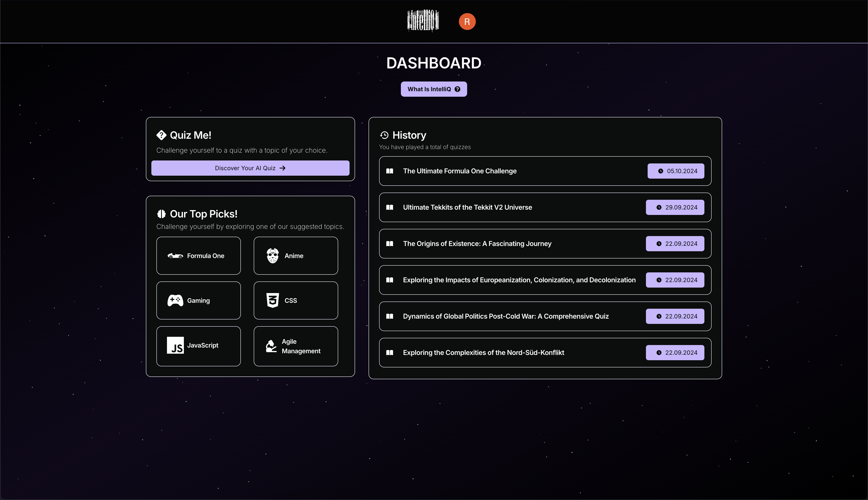868x500 pixels.
Task: Click the Agile Management topic icon
Action: point(271,346)
